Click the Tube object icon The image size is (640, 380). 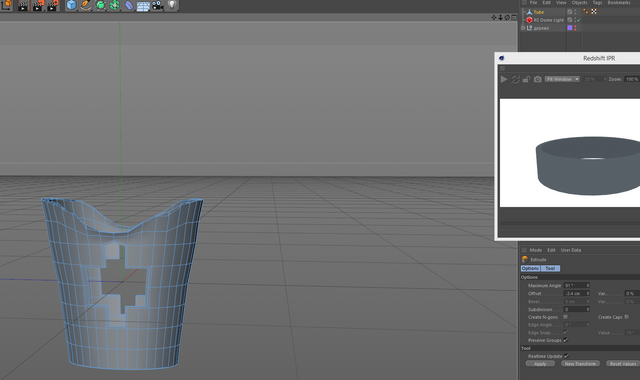(x=529, y=12)
